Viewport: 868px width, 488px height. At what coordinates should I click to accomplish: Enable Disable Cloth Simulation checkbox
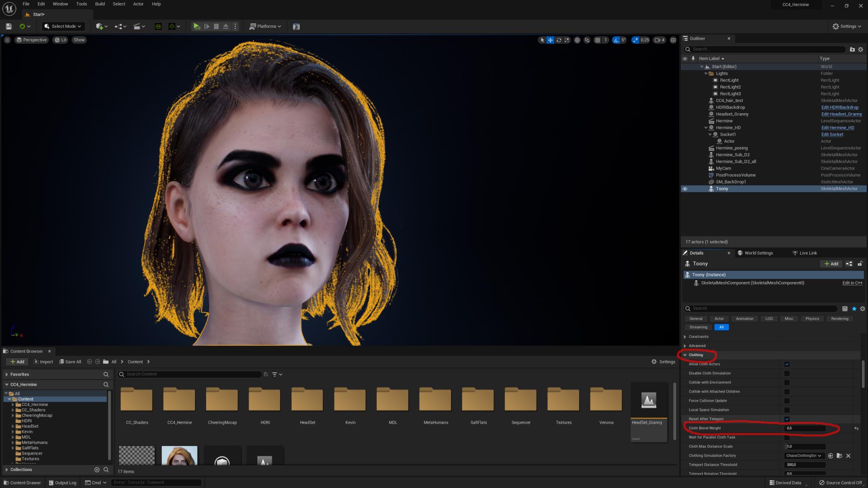pos(787,373)
